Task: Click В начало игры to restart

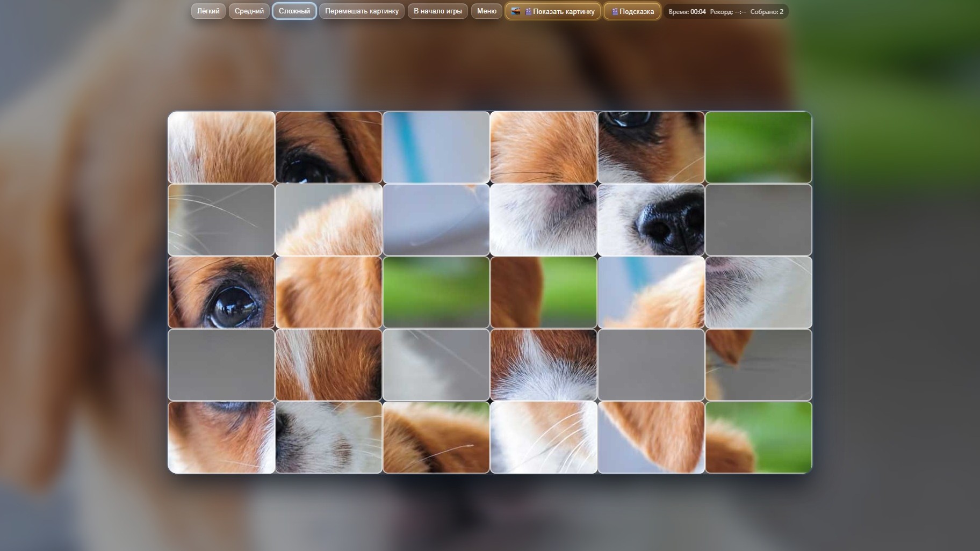Action: click(x=438, y=11)
